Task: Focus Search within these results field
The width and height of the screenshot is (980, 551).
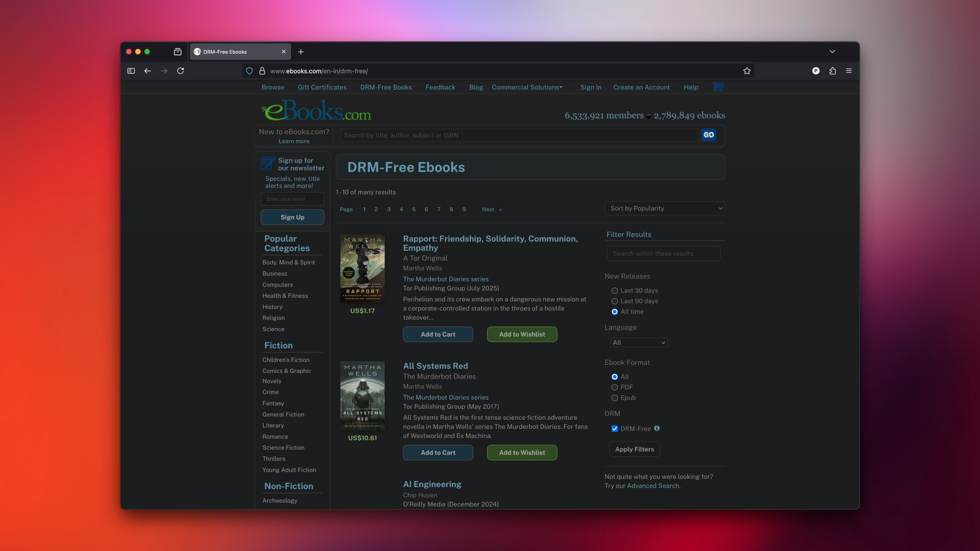Action: click(x=663, y=254)
